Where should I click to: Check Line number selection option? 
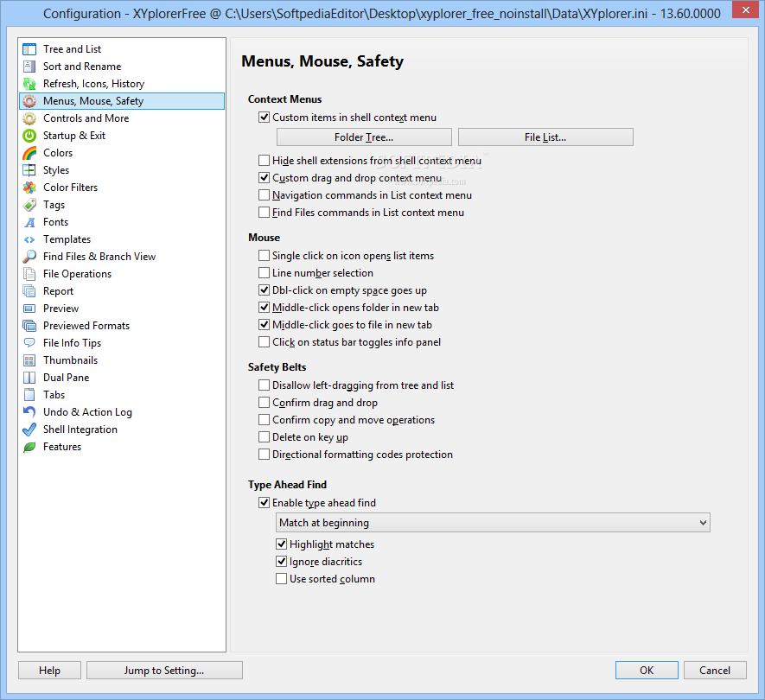click(264, 273)
